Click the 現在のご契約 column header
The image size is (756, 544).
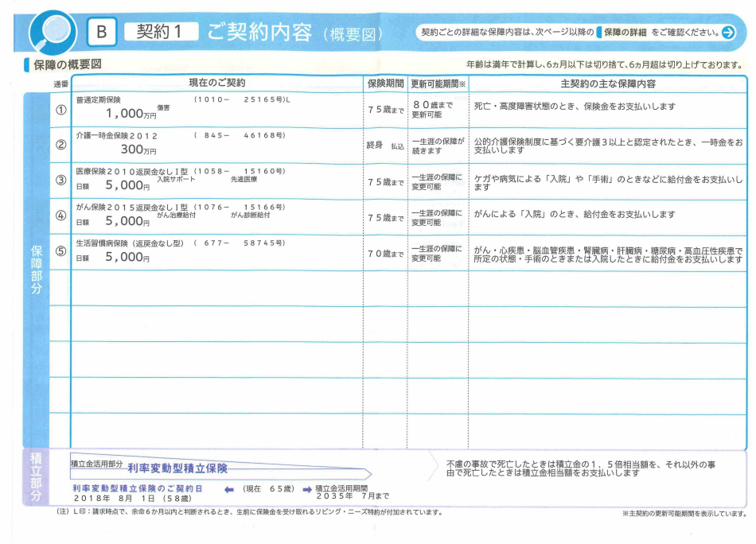(x=216, y=84)
